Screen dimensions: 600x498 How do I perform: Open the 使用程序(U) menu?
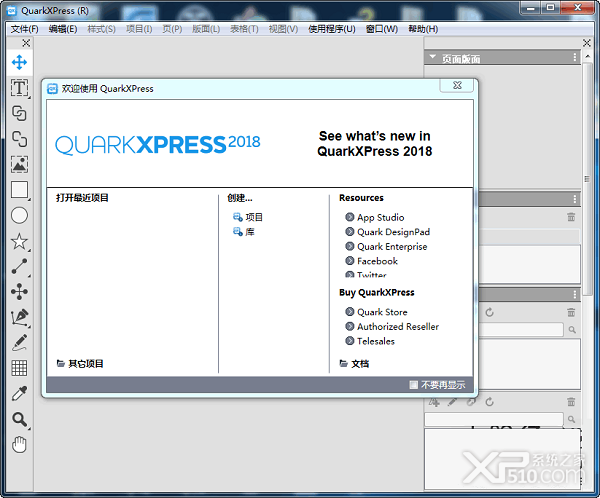(x=332, y=29)
